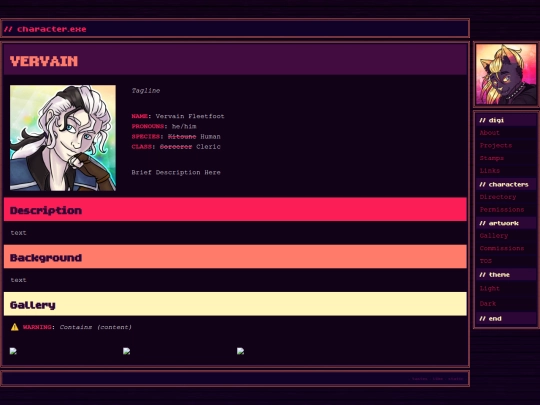Click the Background section header
This screenshot has height=405, width=540.
point(235,257)
